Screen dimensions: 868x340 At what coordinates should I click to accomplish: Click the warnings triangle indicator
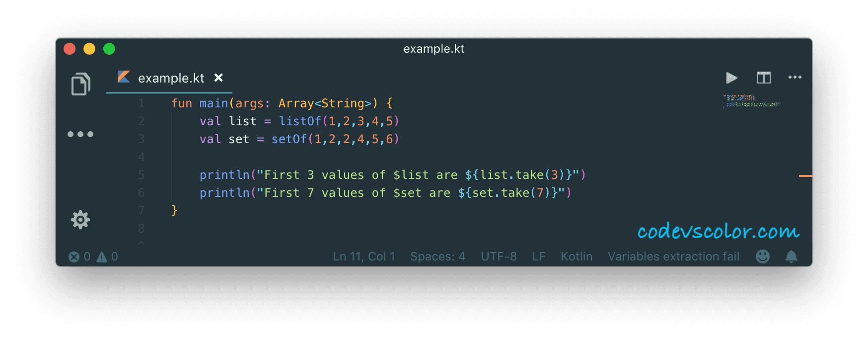pyautogui.click(x=107, y=256)
